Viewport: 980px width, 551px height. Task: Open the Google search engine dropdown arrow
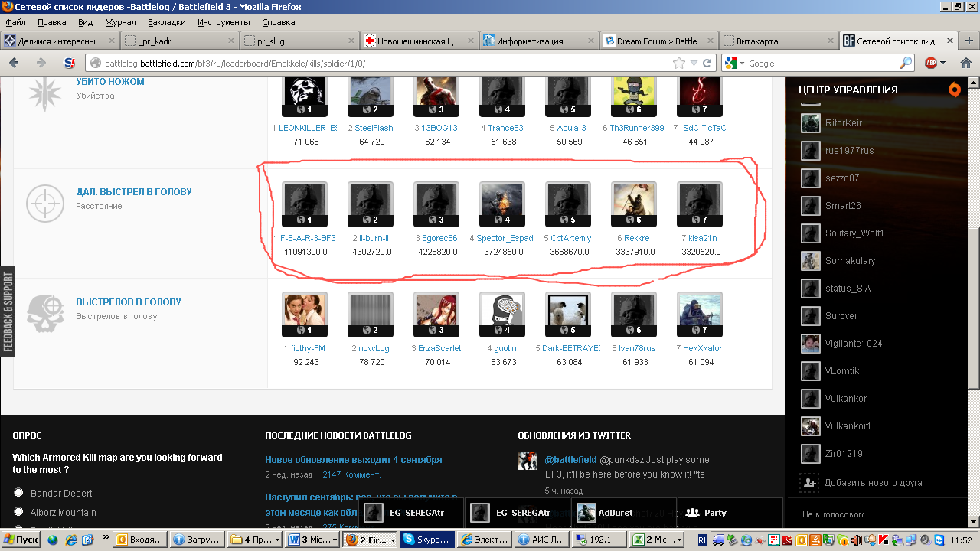(741, 64)
